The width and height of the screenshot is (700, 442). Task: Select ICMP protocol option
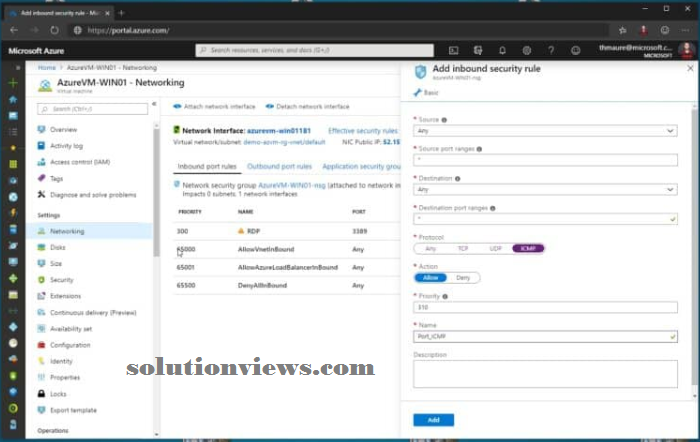(528, 248)
